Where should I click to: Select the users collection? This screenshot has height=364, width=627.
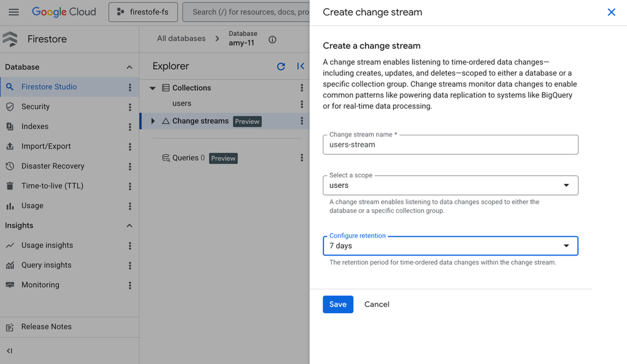182,103
